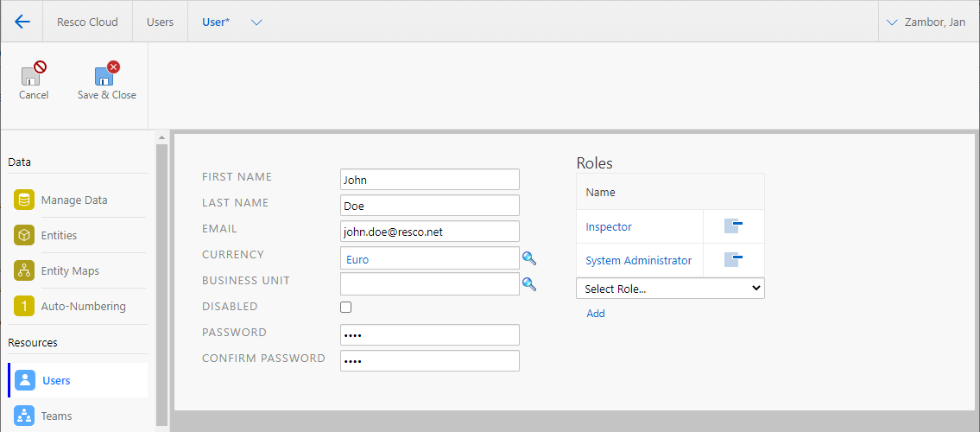
Task: Open Entities in the sidebar
Action: (x=59, y=235)
